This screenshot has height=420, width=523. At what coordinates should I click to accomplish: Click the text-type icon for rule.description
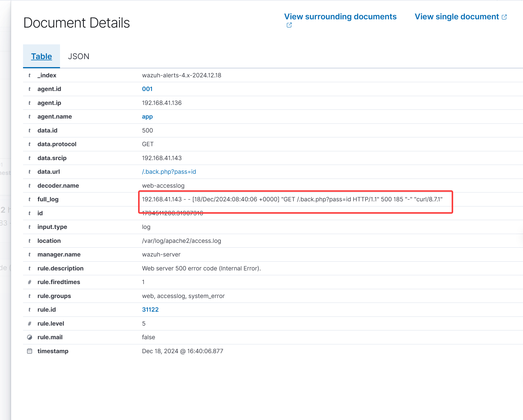(29, 268)
